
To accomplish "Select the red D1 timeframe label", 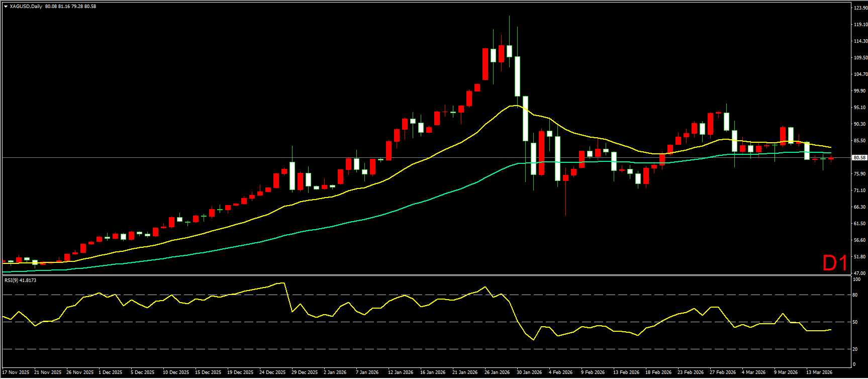I will [x=835, y=263].
